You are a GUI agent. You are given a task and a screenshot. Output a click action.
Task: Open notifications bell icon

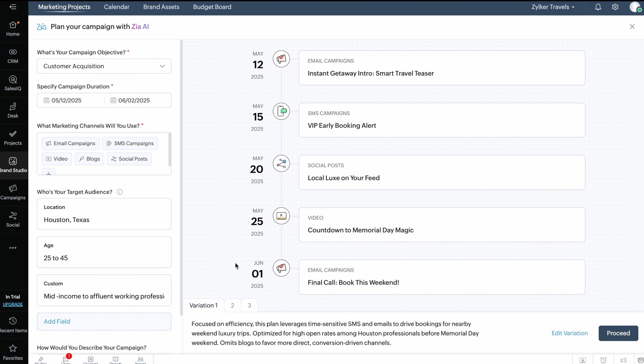tap(598, 7)
